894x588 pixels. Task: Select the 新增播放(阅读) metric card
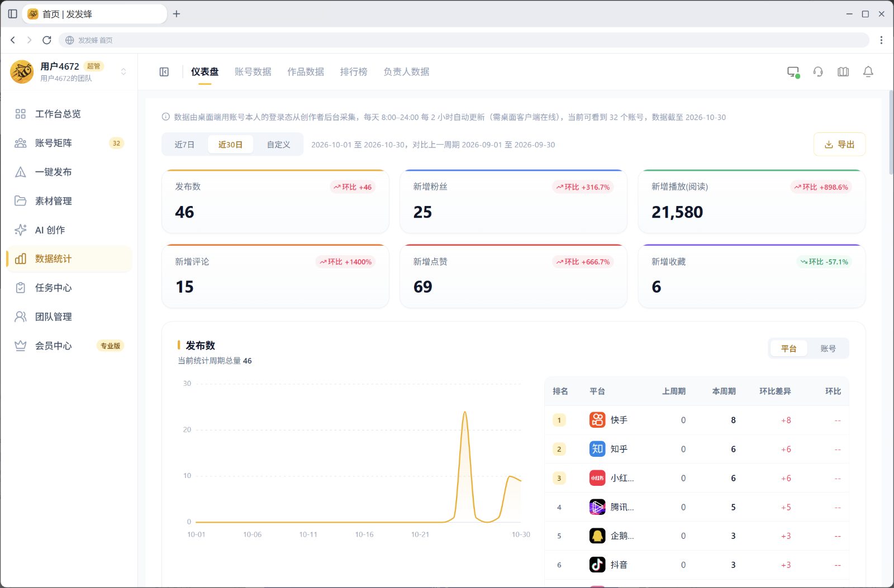pos(752,202)
